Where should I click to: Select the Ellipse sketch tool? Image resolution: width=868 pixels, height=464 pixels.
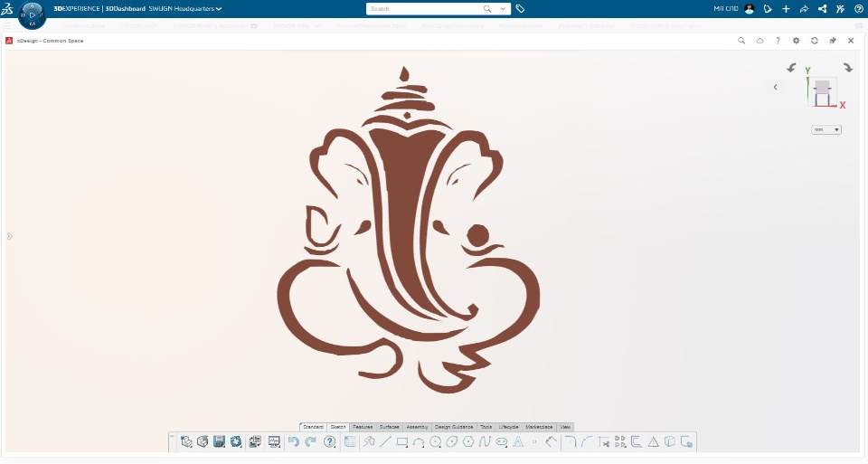tap(452, 441)
